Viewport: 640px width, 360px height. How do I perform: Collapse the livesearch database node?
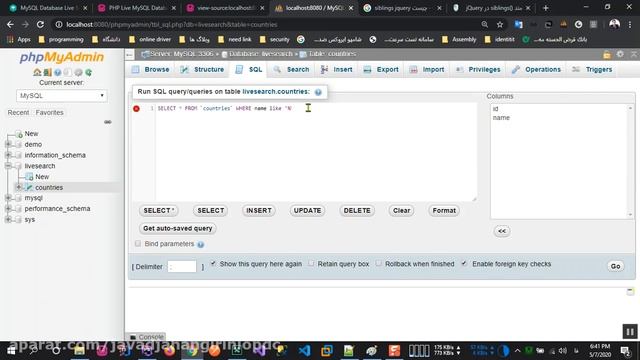coord(8,166)
